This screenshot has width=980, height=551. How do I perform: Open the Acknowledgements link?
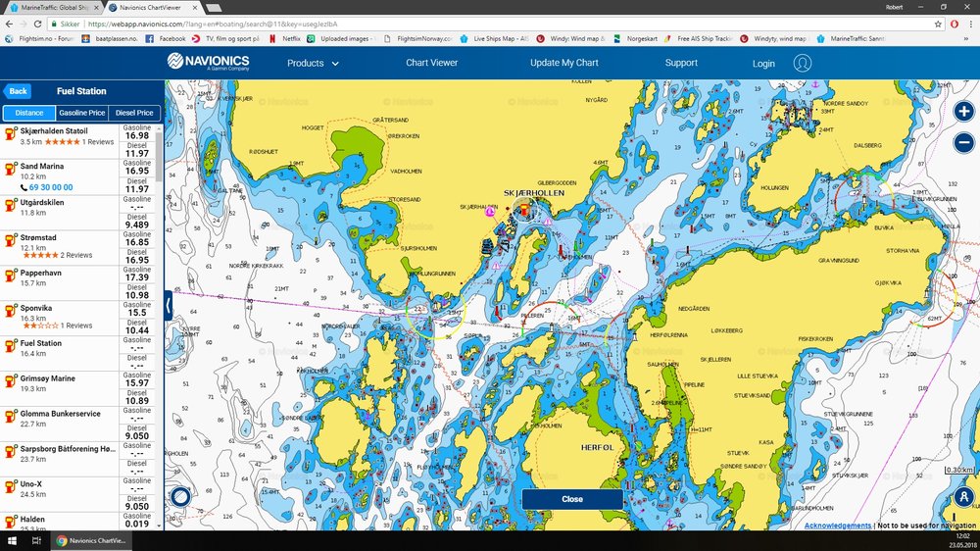tap(838, 526)
